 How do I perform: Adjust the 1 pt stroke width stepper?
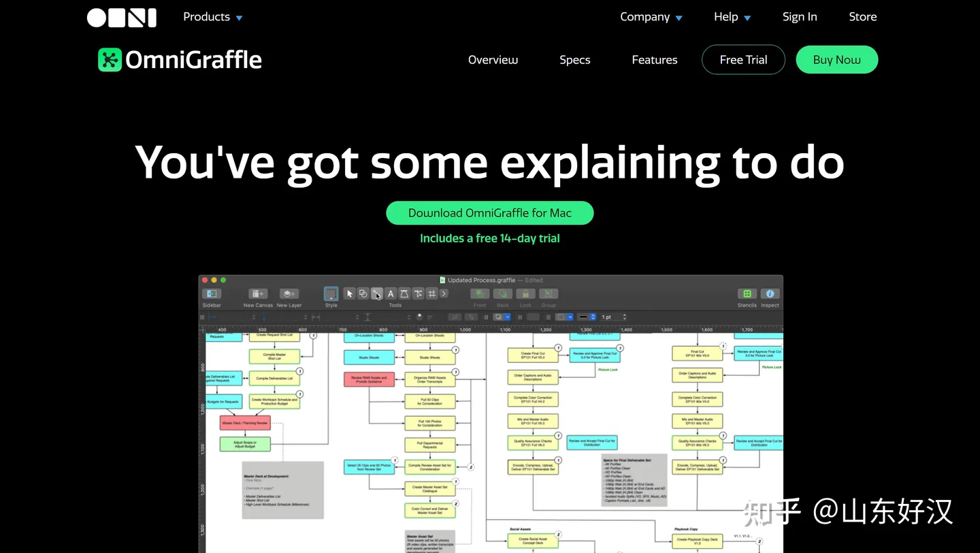coord(625,317)
